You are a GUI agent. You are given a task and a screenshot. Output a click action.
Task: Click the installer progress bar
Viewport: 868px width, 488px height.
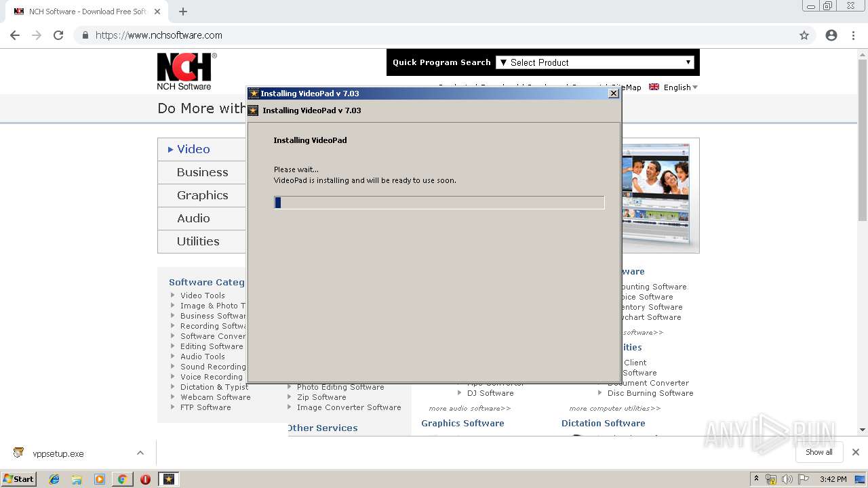[439, 203]
